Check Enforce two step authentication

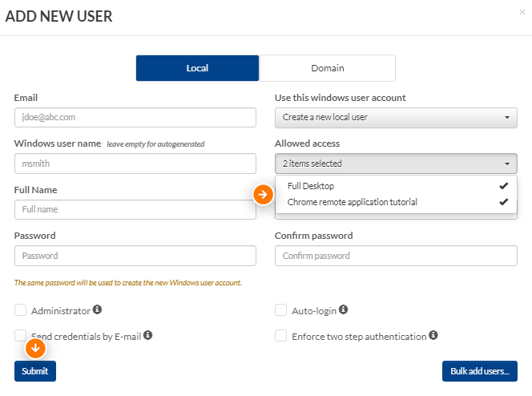click(x=280, y=336)
